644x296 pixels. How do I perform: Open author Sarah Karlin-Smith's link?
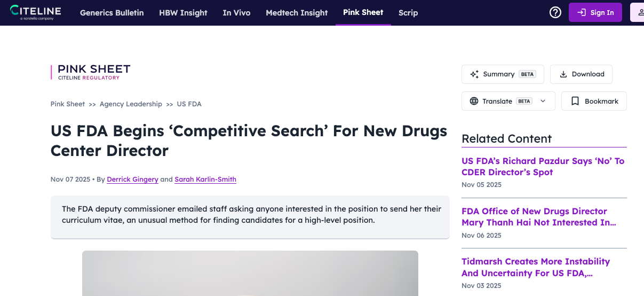point(205,180)
